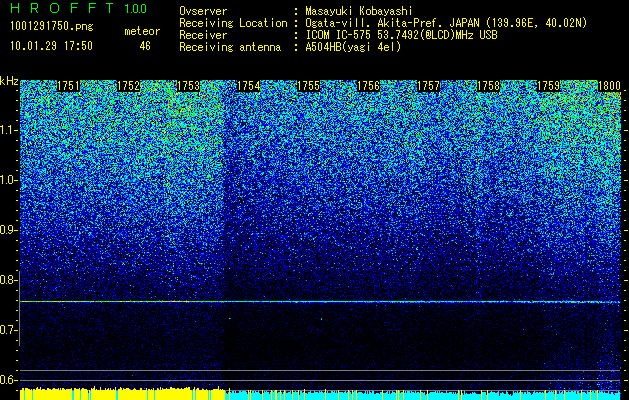Click the HROFFT 1.0.0 title text
Image resolution: width=629 pixels, height=400 pixels.
78,8
